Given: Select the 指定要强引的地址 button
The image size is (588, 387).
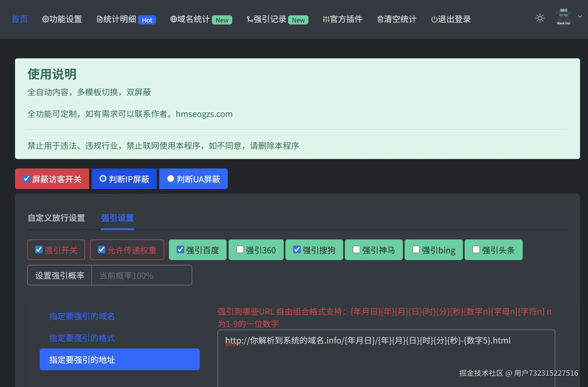Looking at the screenshot, I should [119, 359].
